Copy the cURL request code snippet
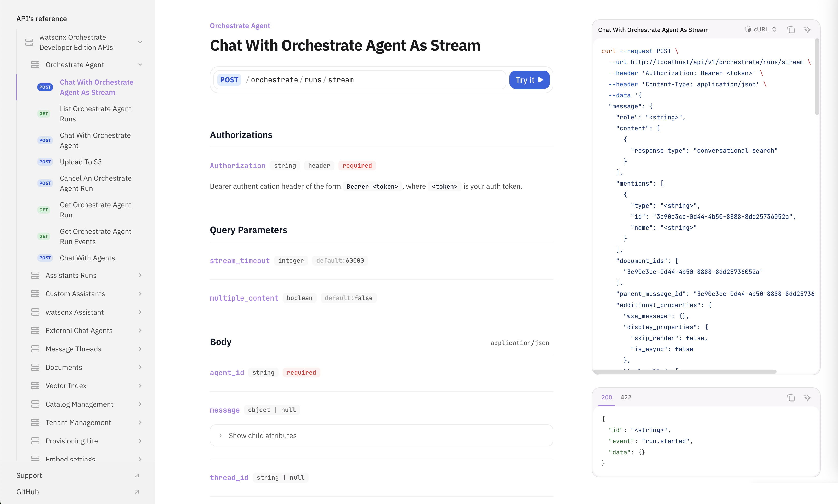The width and height of the screenshot is (838, 504). coord(791,30)
